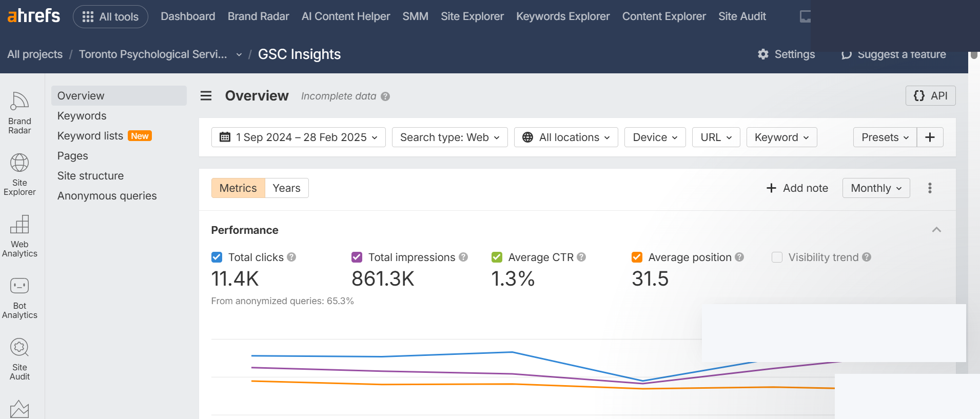Click the API button
The height and width of the screenshot is (419, 980).
(x=930, y=95)
